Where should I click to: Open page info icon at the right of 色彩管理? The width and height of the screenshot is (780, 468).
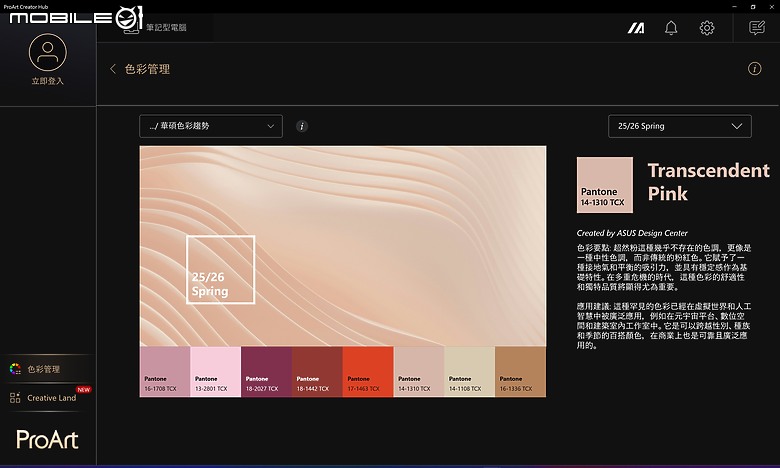754,69
